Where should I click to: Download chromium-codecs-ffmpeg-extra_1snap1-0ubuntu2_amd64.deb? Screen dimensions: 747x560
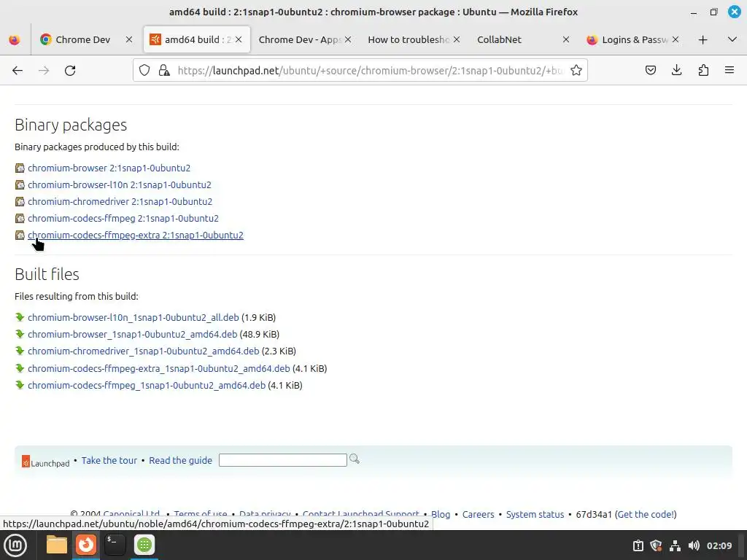[x=158, y=368]
